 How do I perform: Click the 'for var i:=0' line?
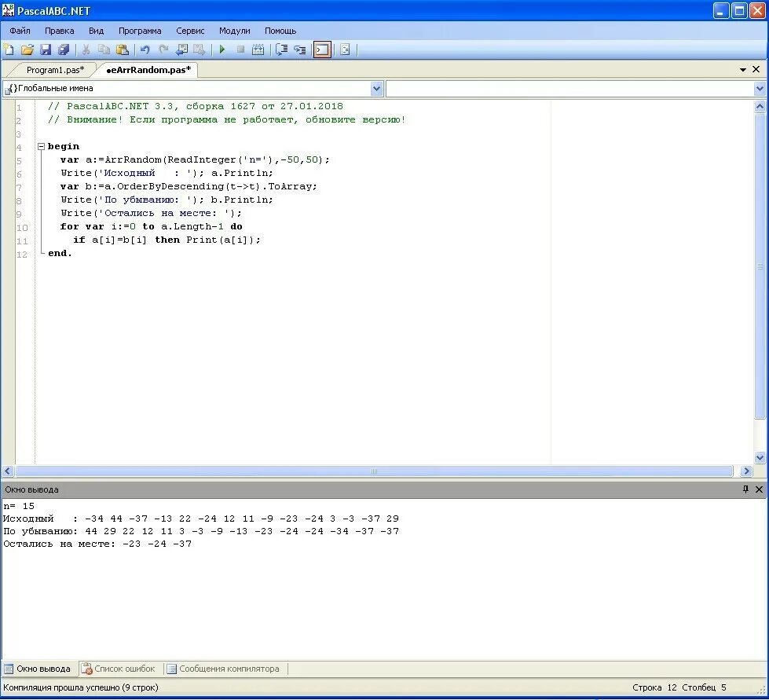click(x=151, y=226)
